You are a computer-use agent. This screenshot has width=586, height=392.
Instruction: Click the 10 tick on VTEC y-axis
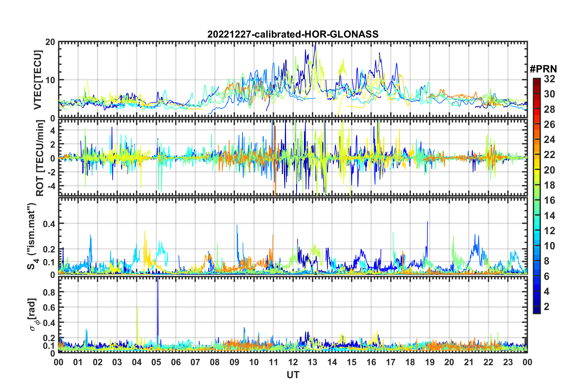click(x=50, y=80)
